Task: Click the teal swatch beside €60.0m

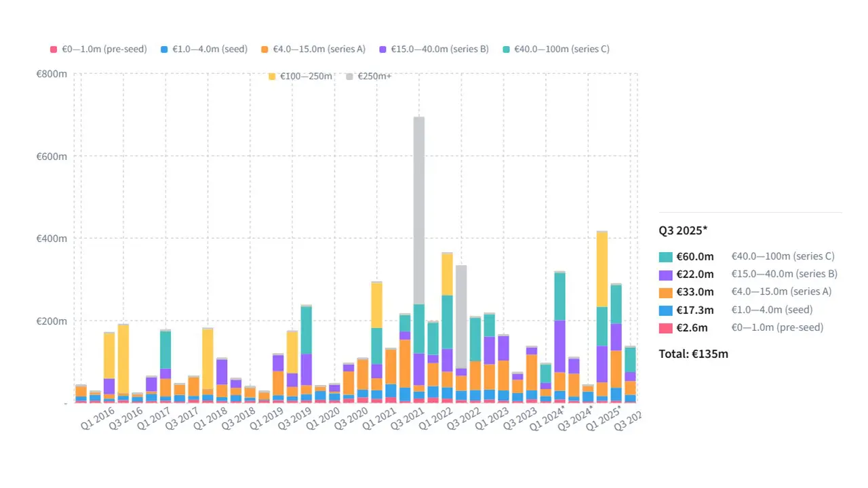Action: click(x=666, y=257)
